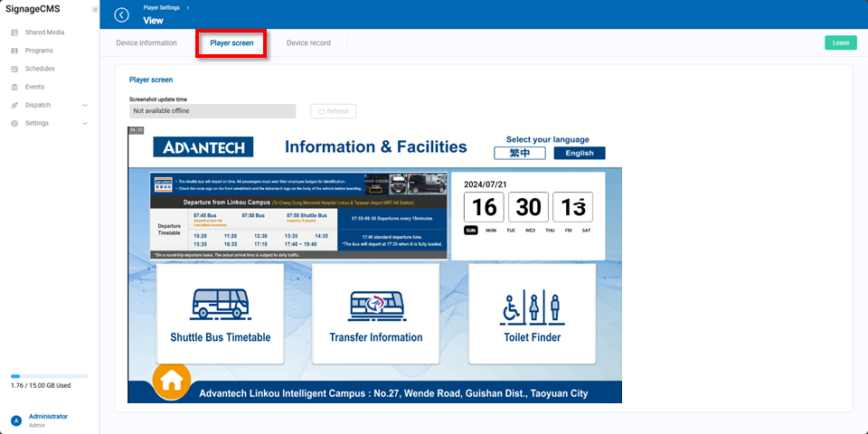The width and height of the screenshot is (868, 434).
Task: Click the Shared Media sidebar icon
Action: (x=14, y=33)
